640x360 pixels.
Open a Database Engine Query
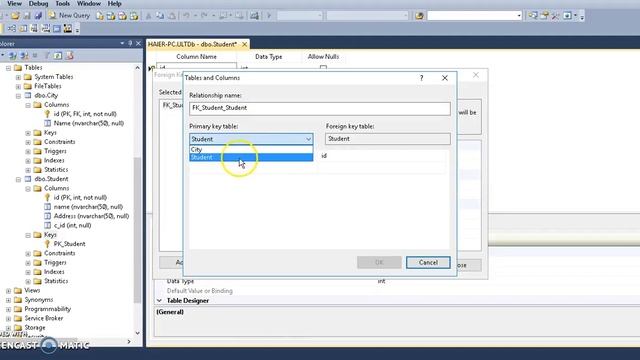point(100,16)
